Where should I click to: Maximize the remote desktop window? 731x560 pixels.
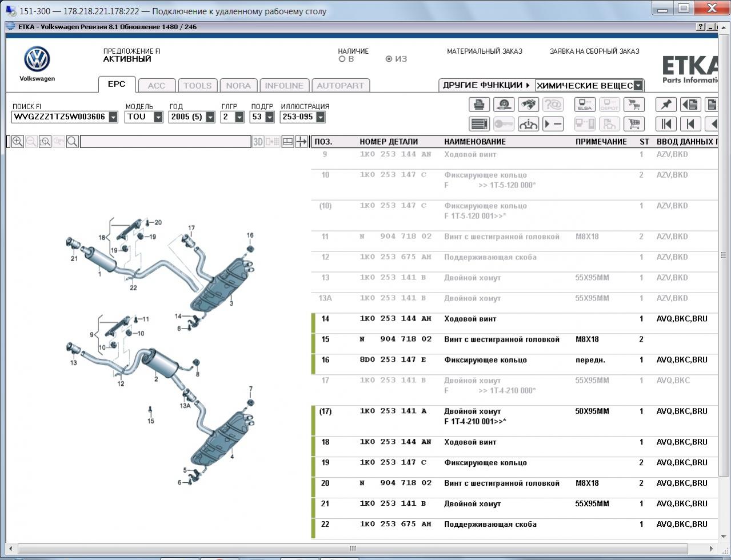click(683, 8)
